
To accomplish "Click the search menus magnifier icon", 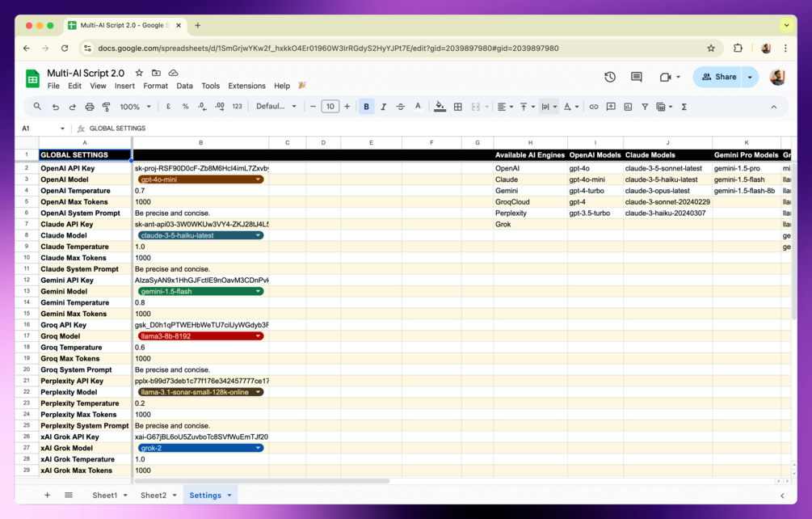I will tap(37, 107).
